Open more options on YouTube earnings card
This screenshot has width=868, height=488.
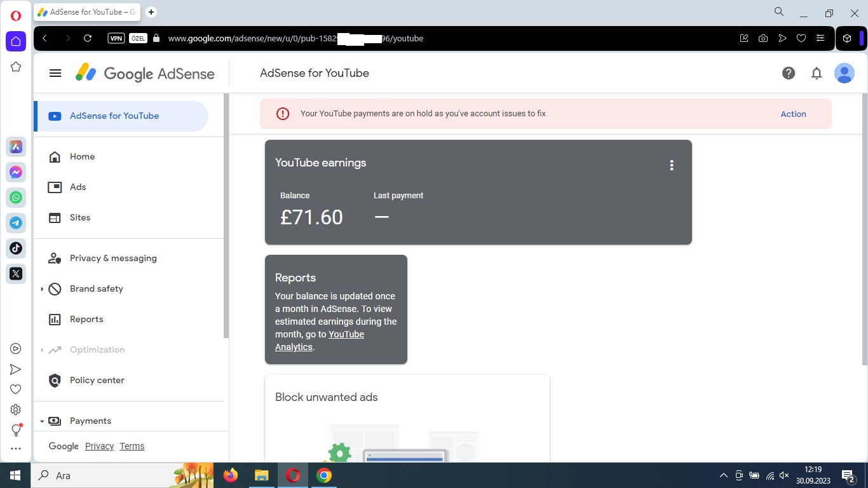(x=672, y=165)
